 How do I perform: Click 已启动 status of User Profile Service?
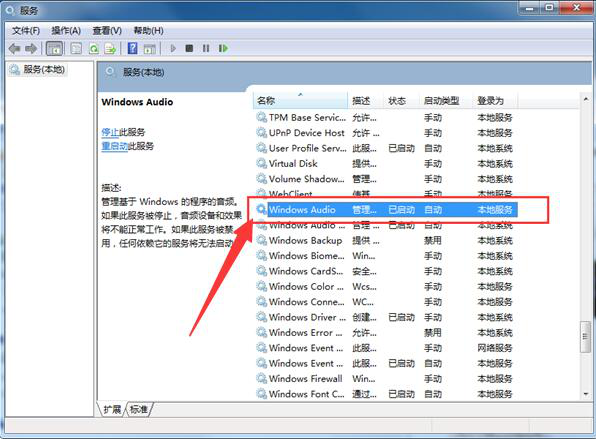tap(401, 148)
